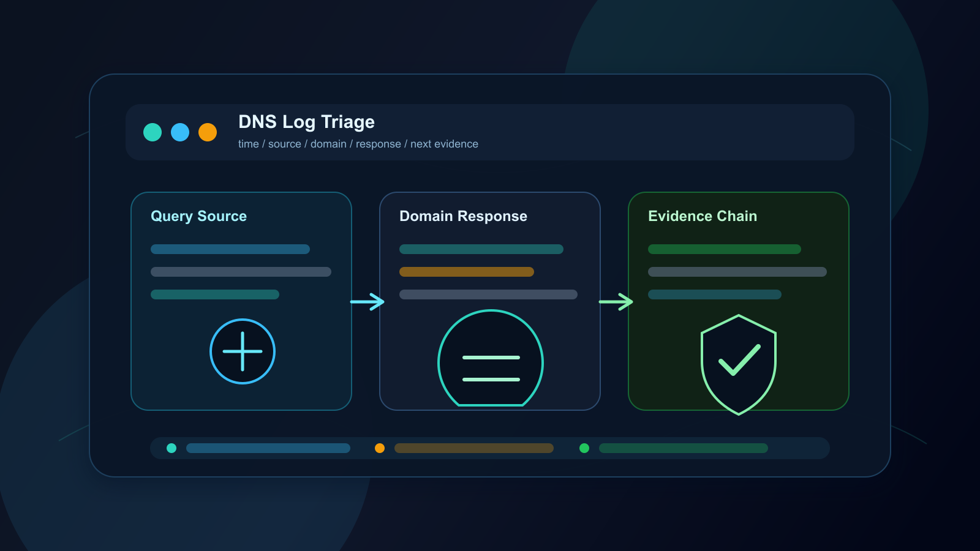Click the plus circle icon in Query Source
Image resolution: width=980 pixels, height=551 pixels.
(x=243, y=351)
